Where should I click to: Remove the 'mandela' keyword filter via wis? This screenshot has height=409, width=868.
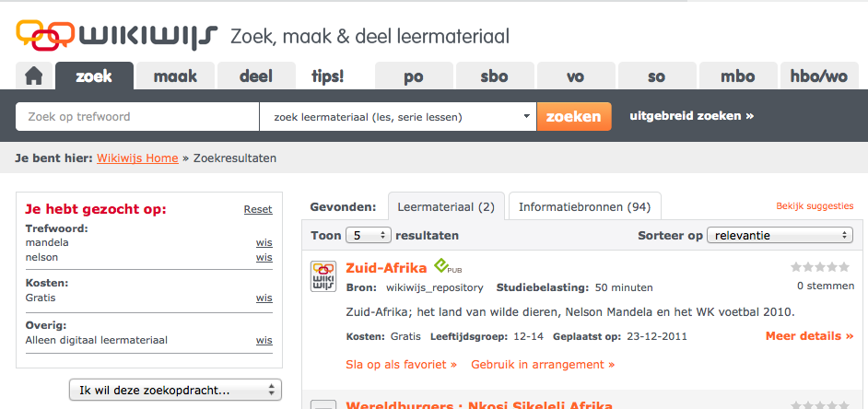tap(264, 243)
